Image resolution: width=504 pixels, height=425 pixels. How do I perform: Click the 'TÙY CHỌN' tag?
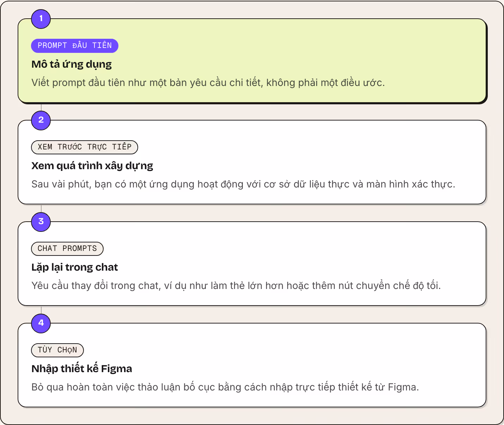57,350
